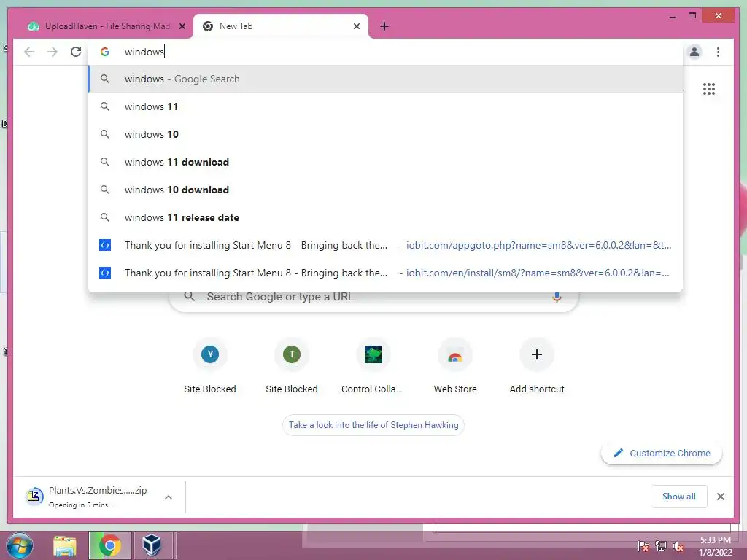Image resolution: width=747 pixels, height=560 pixels.
Task: Click magnifier icon beside 'windows 11' suggestion
Action: [x=105, y=106]
